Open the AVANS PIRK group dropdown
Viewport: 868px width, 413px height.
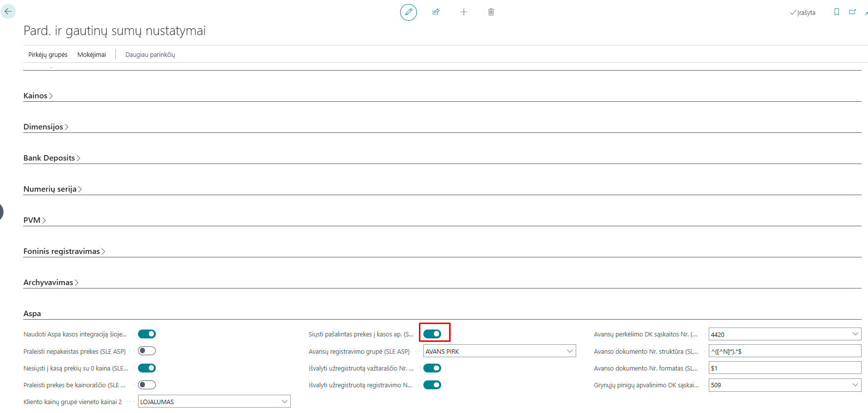(x=570, y=351)
